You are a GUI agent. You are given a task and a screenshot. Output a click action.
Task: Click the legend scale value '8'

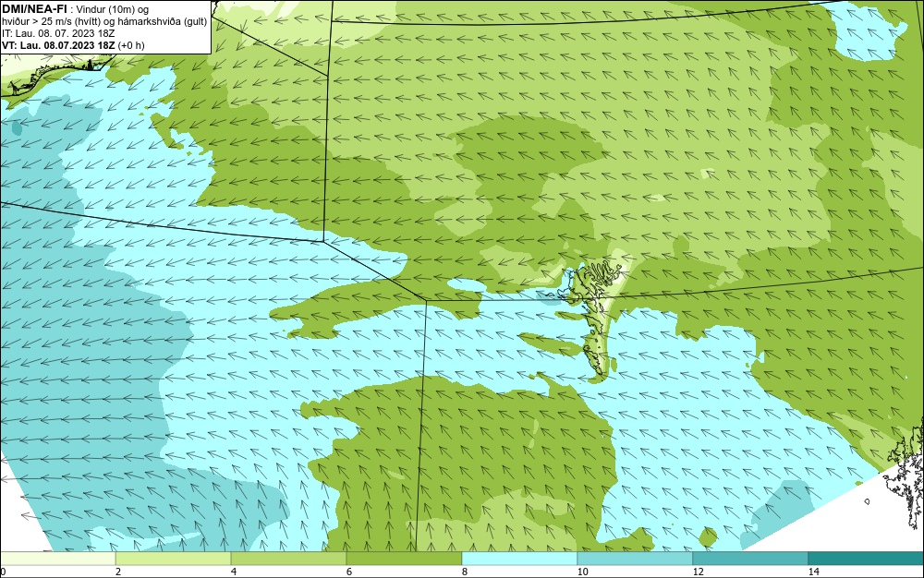[x=465, y=572]
